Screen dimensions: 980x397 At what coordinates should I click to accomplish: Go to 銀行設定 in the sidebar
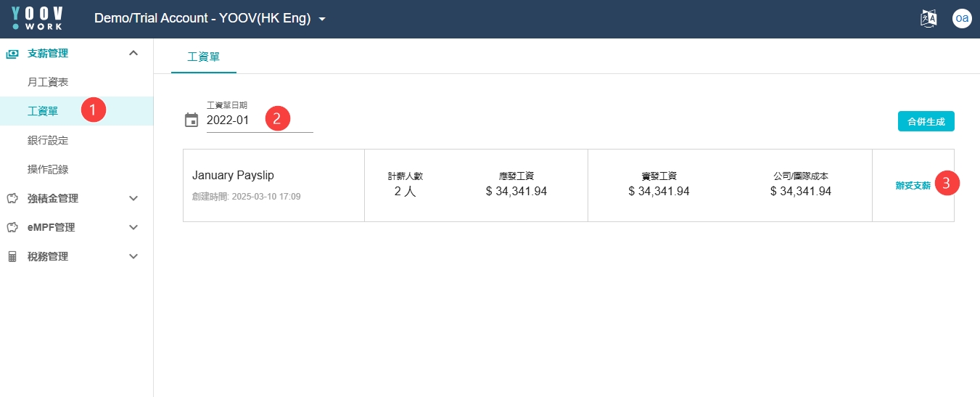tap(48, 140)
